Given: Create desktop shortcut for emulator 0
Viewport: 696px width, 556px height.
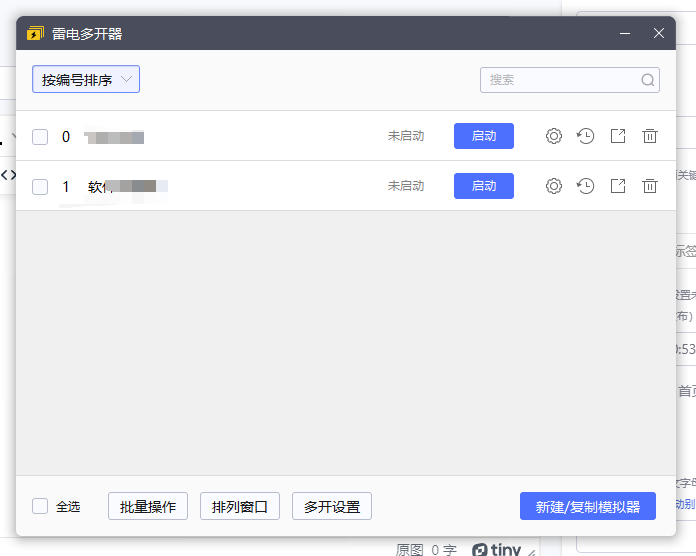Looking at the screenshot, I should click(618, 136).
